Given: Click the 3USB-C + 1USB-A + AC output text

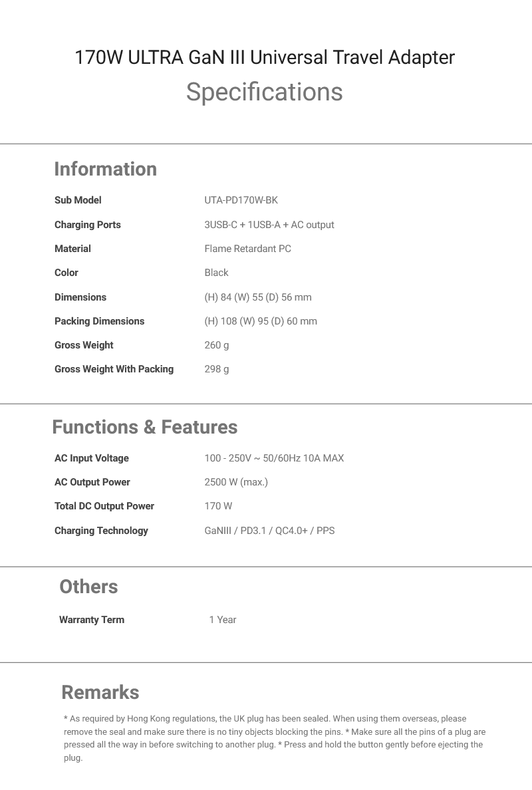Looking at the screenshot, I should coord(269,225).
